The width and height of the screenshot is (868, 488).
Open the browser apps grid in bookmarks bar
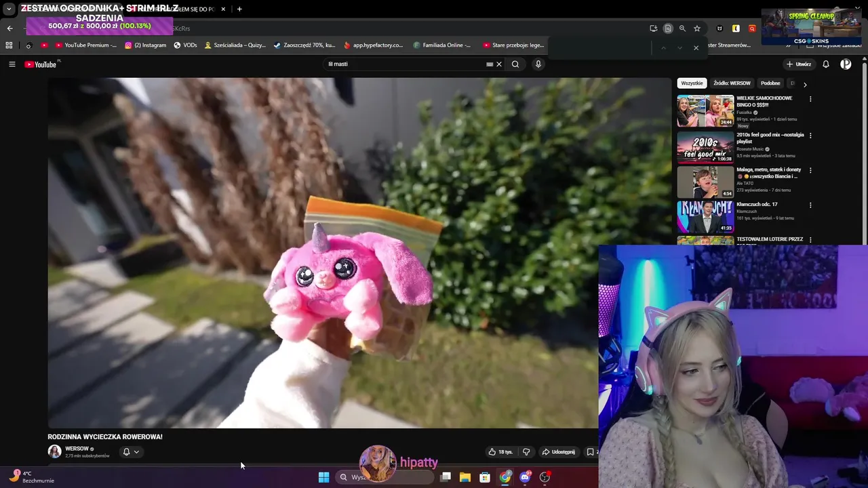pyautogui.click(x=9, y=45)
